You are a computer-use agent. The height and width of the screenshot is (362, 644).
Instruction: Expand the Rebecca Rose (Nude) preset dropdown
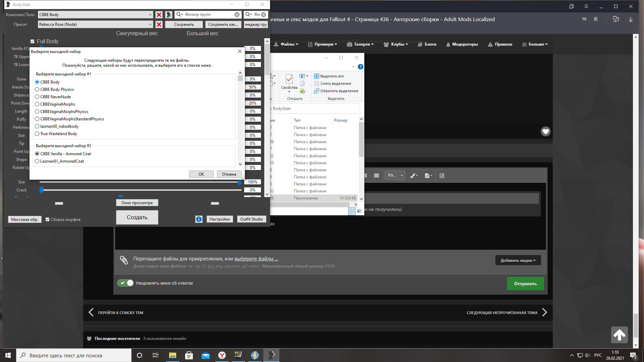[150, 24]
